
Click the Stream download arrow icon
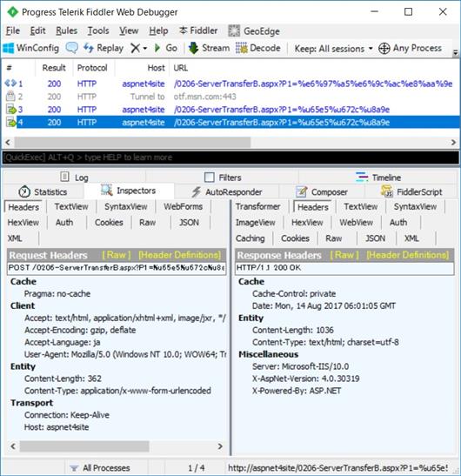click(193, 48)
